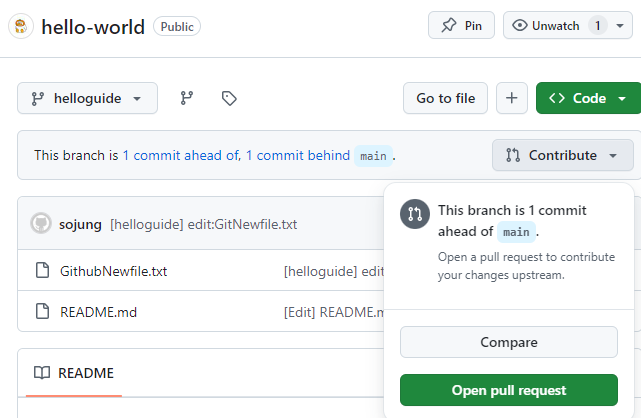641x418 pixels.
Task: Open README.md's [Edit] commit message
Action: (334, 312)
